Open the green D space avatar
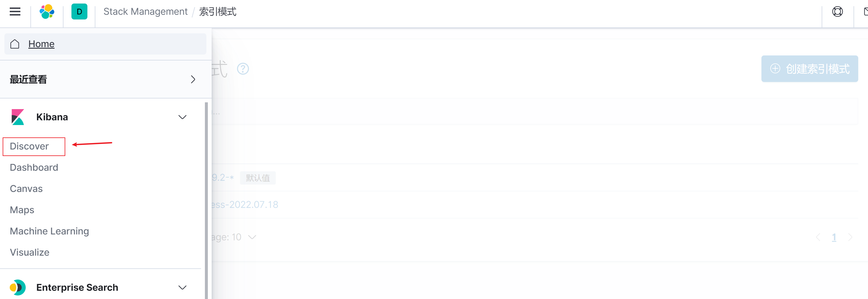 coord(79,12)
